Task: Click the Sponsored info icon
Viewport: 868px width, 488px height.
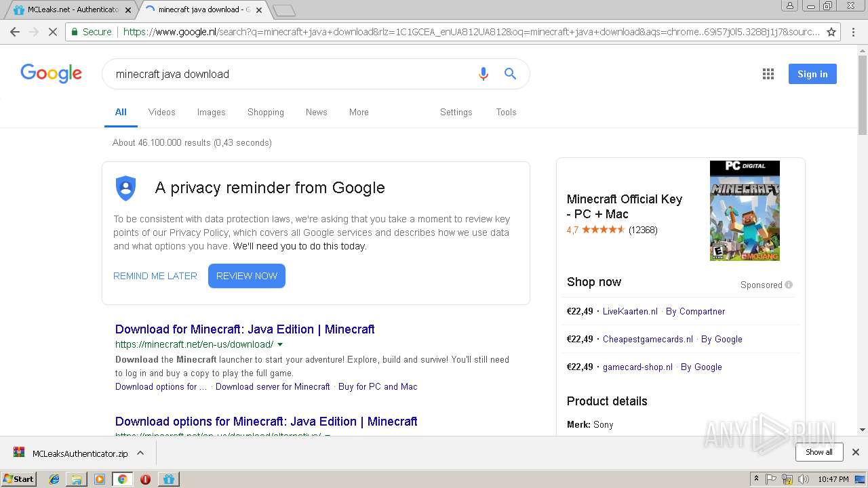Action: point(789,285)
